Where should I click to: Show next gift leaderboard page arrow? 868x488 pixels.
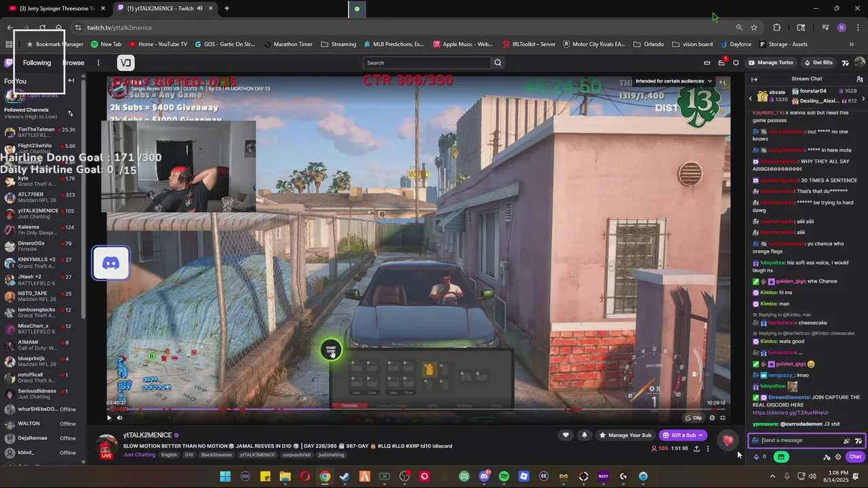pyautogui.click(x=863, y=99)
